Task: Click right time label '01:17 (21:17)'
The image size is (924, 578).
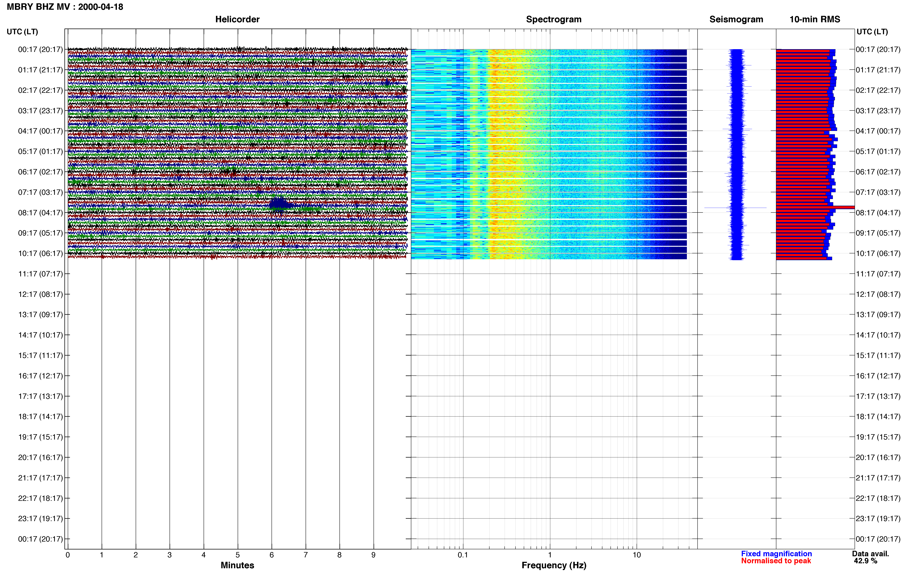Action: pos(878,70)
